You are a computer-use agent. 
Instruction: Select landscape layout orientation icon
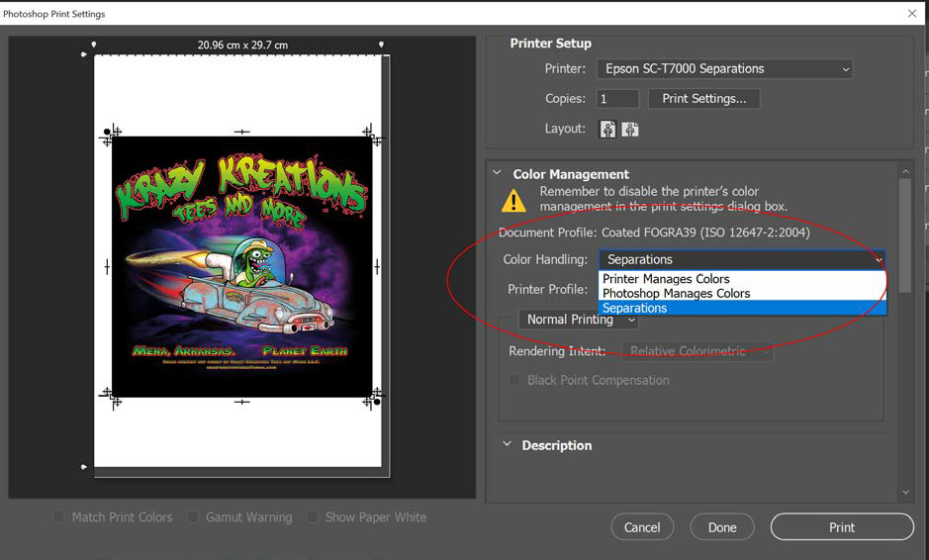tap(630, 130)
